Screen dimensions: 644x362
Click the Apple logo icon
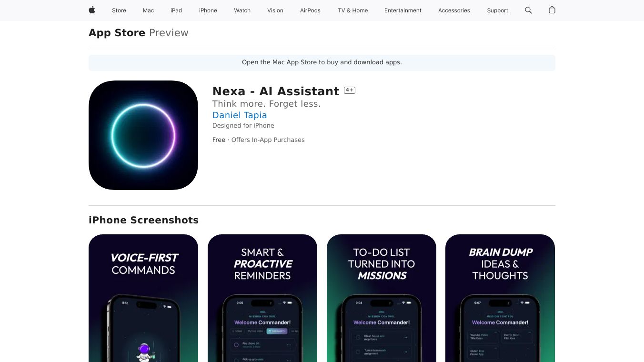coord(92,10)
